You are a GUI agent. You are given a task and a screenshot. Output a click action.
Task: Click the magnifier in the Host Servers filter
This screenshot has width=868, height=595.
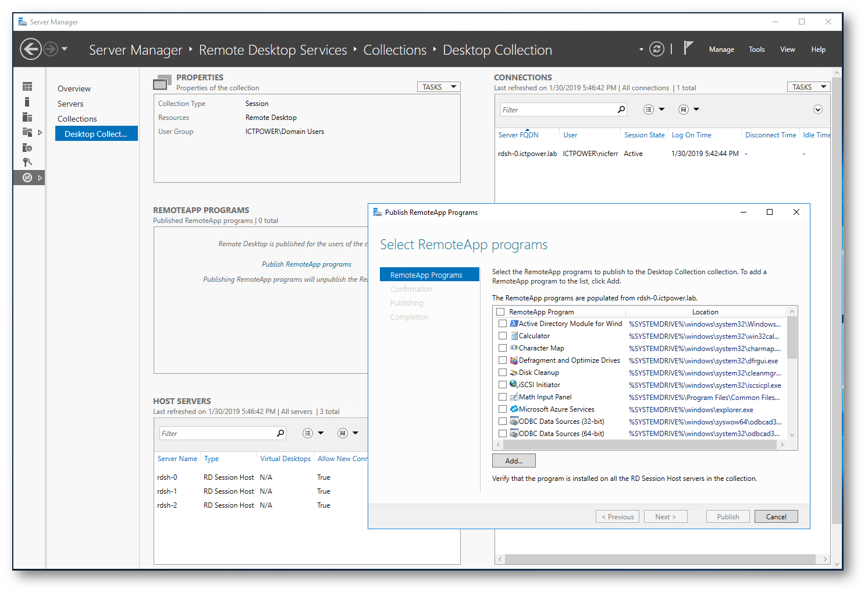pos(280,433)
